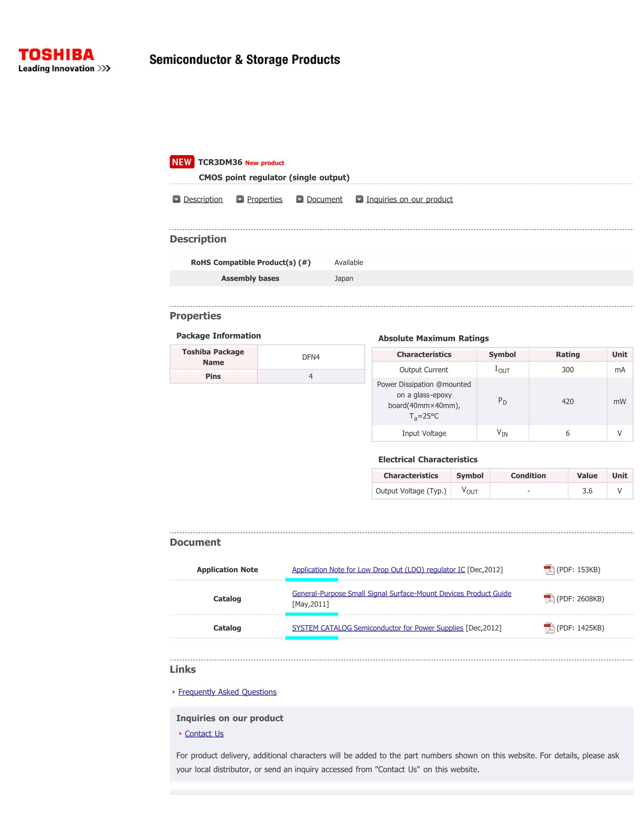The image size is (644, 833).
Task: Open the Frequently Asked Questions link
Action: pos(227,692)
